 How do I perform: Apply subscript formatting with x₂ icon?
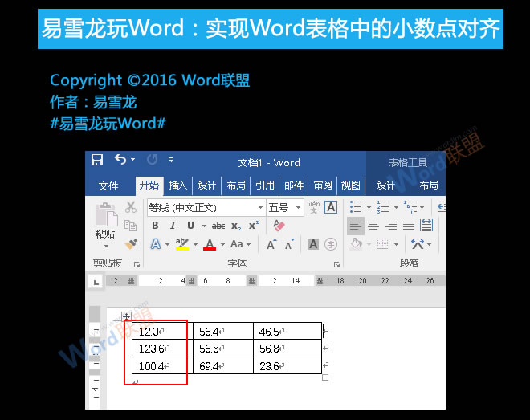coord(236,226)
